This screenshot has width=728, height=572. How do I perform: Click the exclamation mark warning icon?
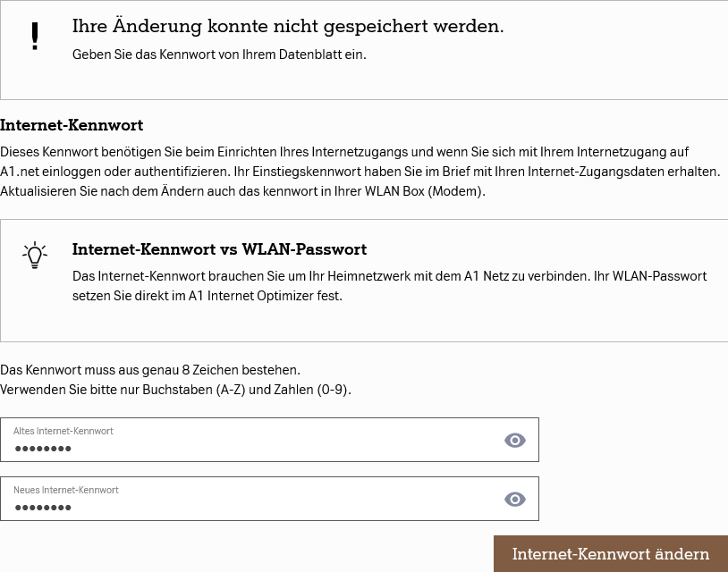pos(35,36)
